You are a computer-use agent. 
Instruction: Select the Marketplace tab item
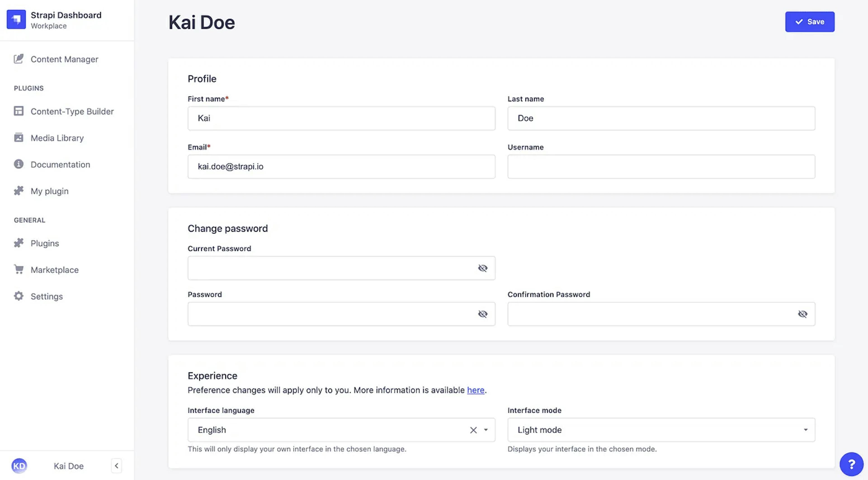[54, 270]
